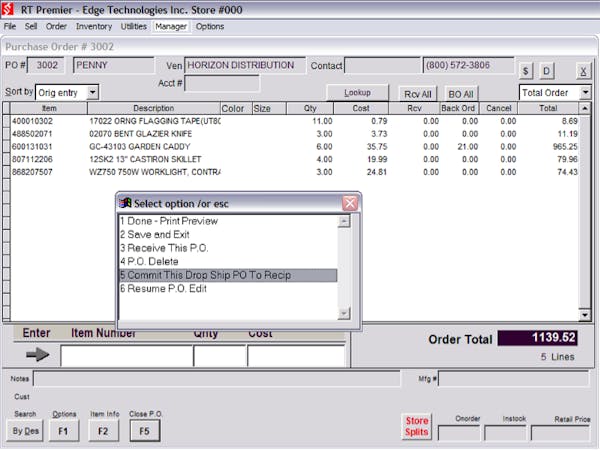
Task: Open the Manager menu
Action: click(x=171, y=26)
